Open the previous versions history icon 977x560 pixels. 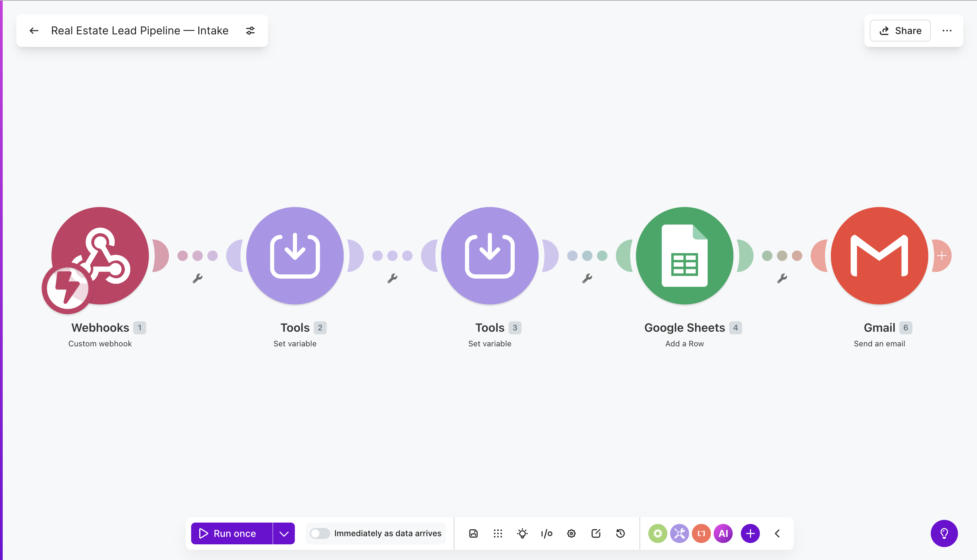click(620, 533)
